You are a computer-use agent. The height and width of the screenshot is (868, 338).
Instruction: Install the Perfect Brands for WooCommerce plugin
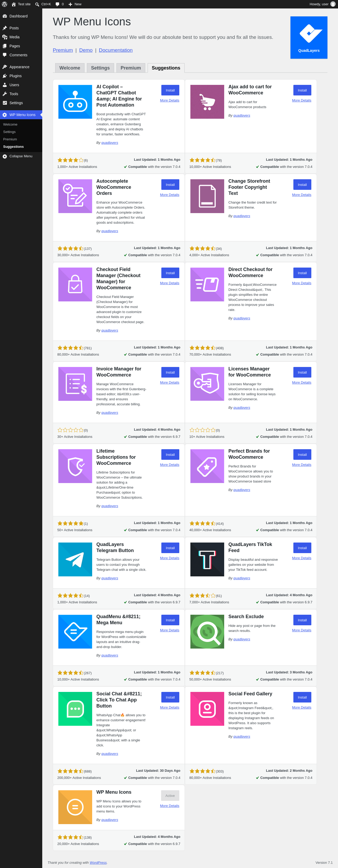pyautogui.click(x=302, y=454)
